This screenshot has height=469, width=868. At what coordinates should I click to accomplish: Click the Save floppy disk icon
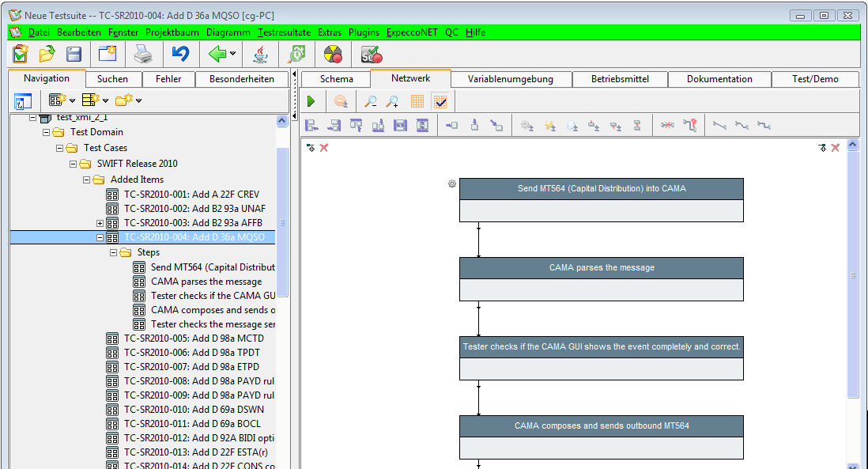[74, 54]
